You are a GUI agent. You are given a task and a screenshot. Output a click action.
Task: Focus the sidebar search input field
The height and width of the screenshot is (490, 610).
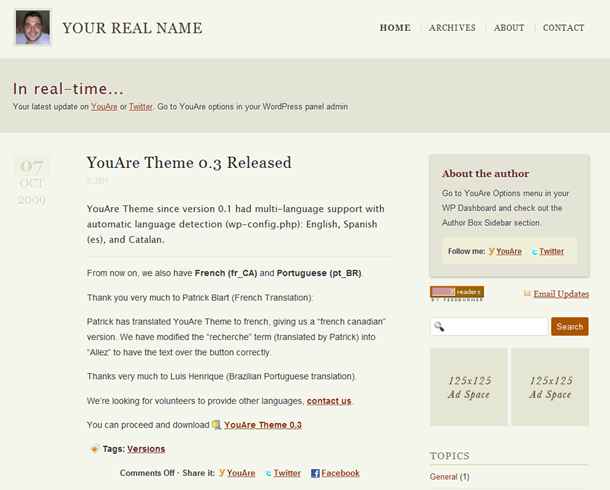coord(489,326)
